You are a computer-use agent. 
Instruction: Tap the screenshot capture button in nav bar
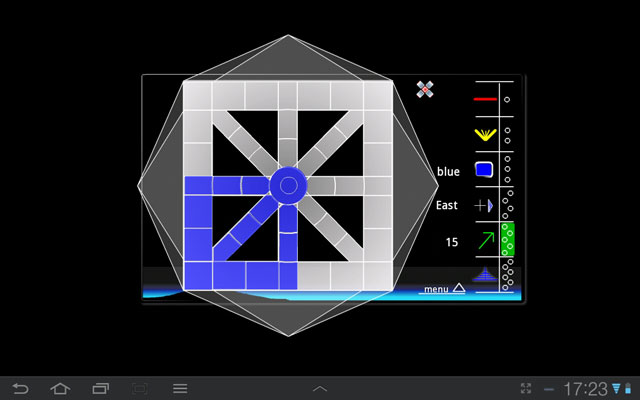[x=140, y=389]
